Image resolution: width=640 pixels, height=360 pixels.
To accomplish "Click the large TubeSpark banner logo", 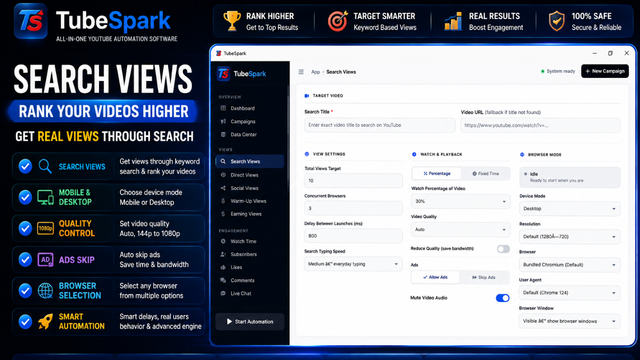I will click(x=31, y=21).
